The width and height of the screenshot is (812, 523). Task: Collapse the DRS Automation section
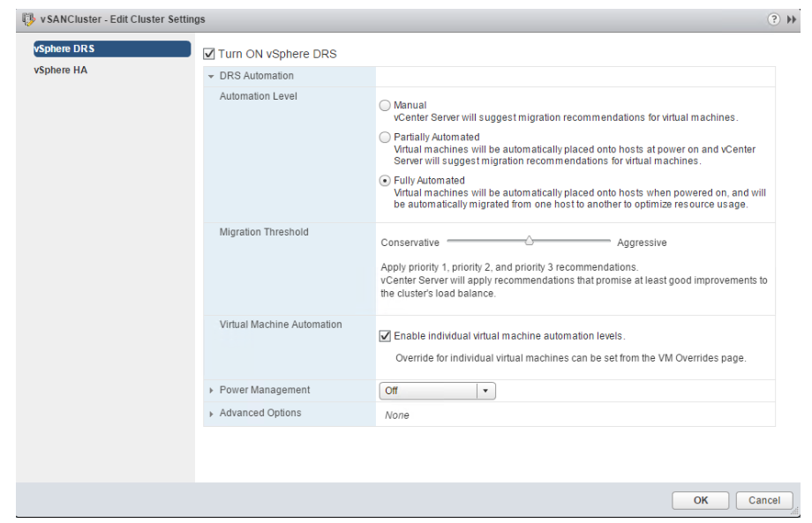(x=211, y=76)
